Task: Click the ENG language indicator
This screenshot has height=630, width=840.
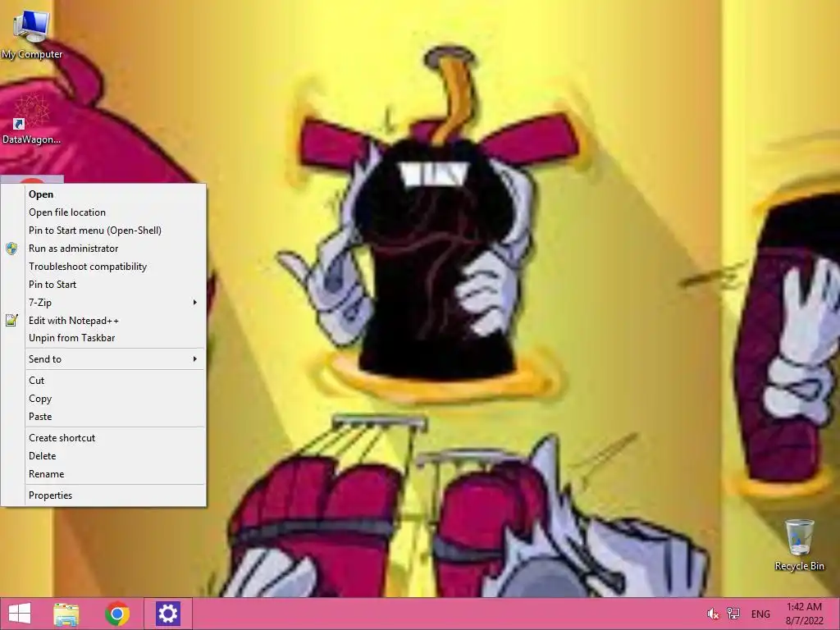Action: point(760,614)
